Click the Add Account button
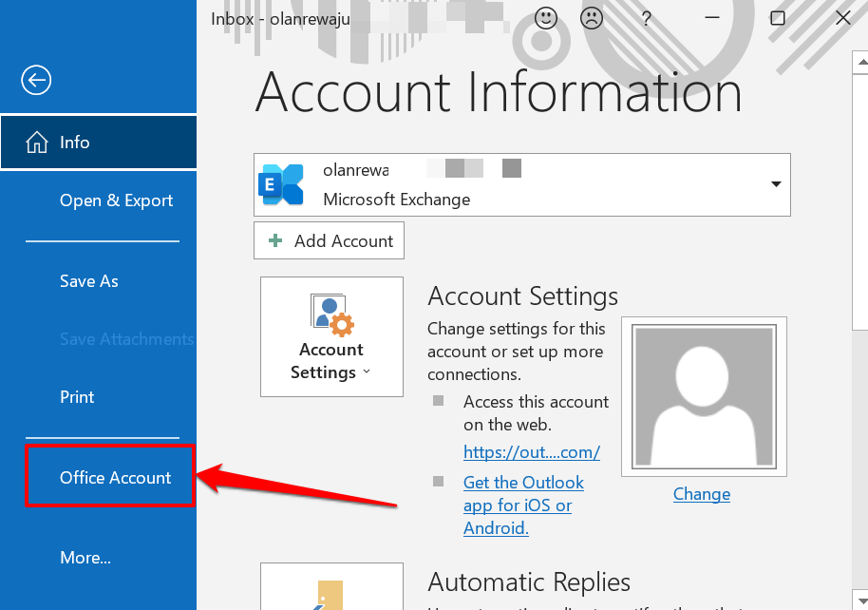The height and width of the screenshot is (610, 868). click(x=329, y=240)
